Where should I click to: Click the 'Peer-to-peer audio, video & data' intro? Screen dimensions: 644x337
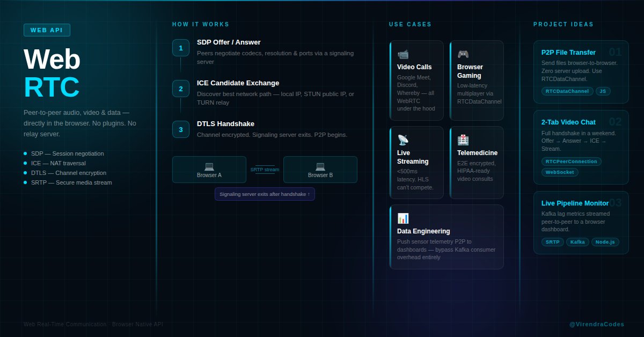(x=80, y=123)
